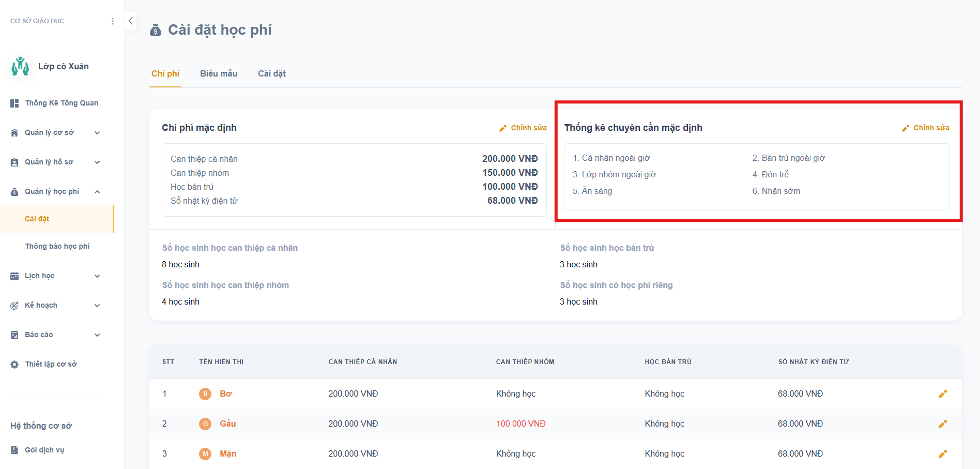This screenshot has width=980, height=469.
Task: Switch to the Cài đặt tab
Action: tap(272, 74)
